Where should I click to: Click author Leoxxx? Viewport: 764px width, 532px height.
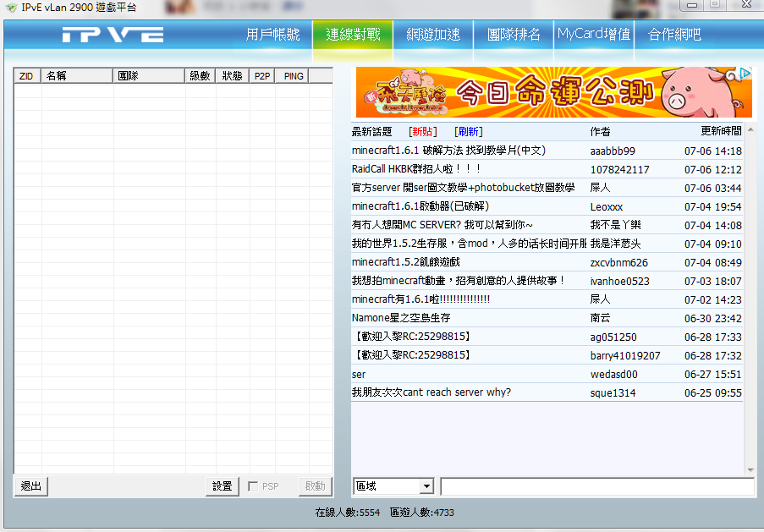tap(606, 206)
